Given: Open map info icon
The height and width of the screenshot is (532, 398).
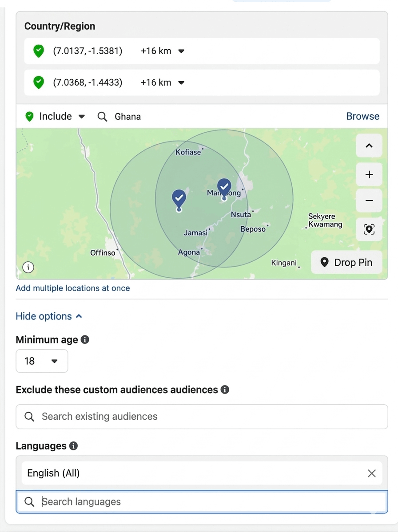Looking at the screenshot, I should pos(28,267).
